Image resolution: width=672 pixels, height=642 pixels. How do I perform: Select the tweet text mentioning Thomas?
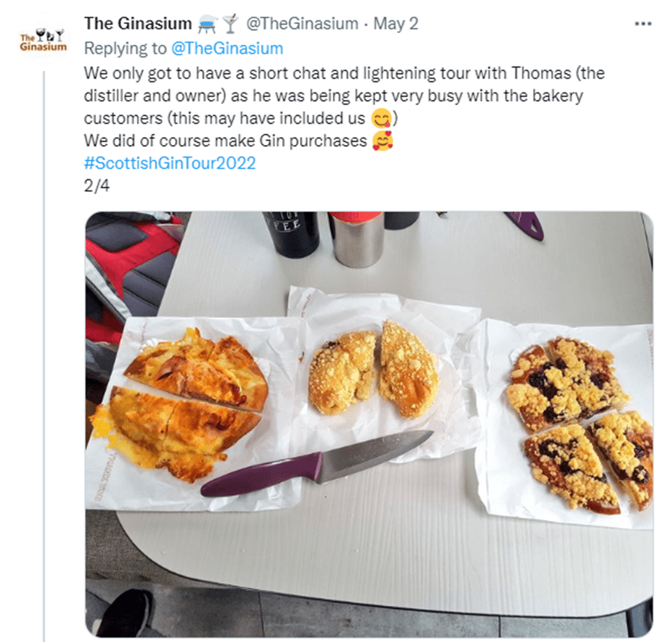(x=344, y=96)
